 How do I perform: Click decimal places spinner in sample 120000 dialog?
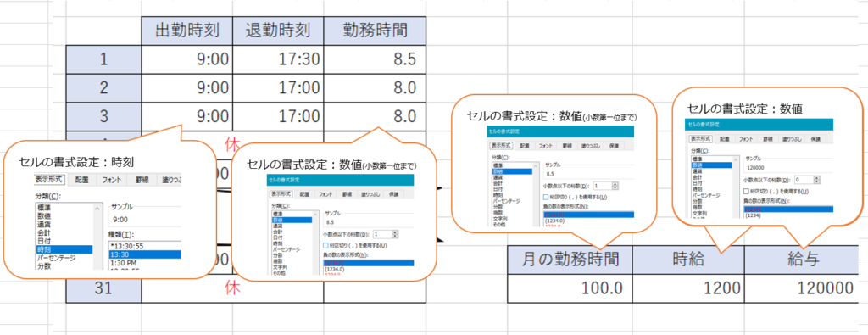[816, 180]
